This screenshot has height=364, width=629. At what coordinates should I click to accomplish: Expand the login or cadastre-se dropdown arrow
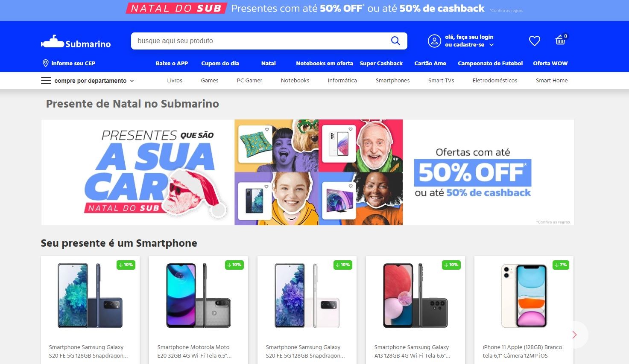coord(491,45)
